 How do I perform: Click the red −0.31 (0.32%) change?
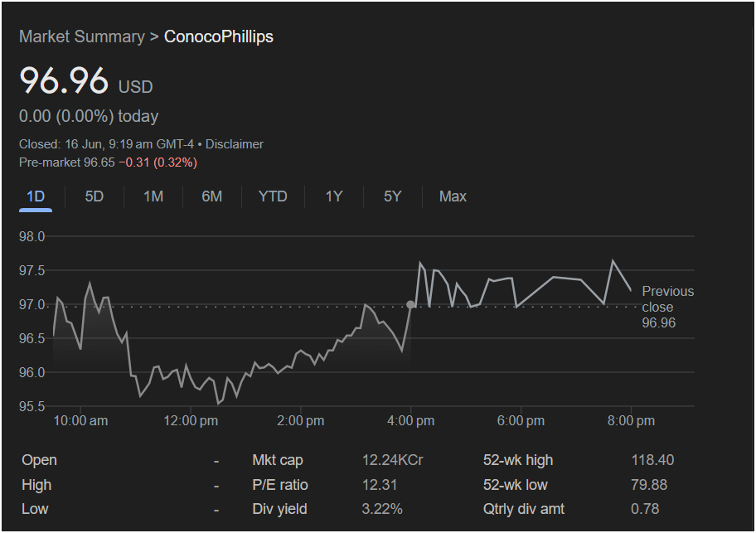tap(158, 162)
